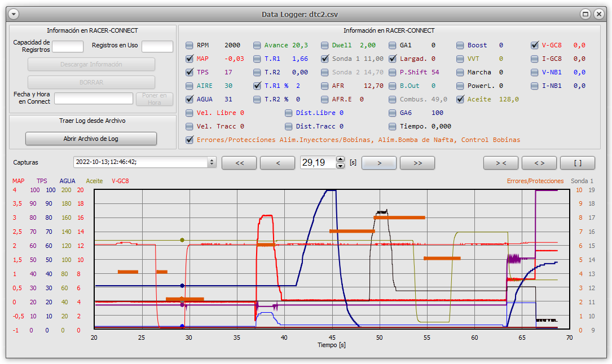The height and width of the screenshot is (364, 612).
Task: Click the Fecha y Hora input field
Action: (93, 99)
